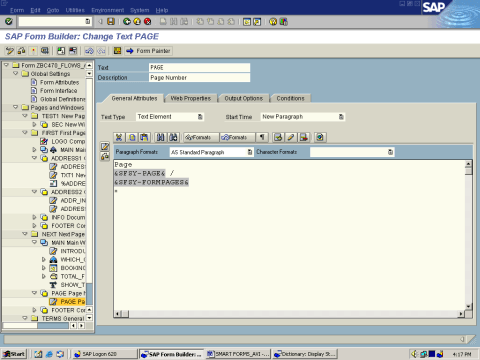This screenshot has width=480, height=360.
Task: Click the Copy icon in editor toolbar
Action: tap(132, 137)
